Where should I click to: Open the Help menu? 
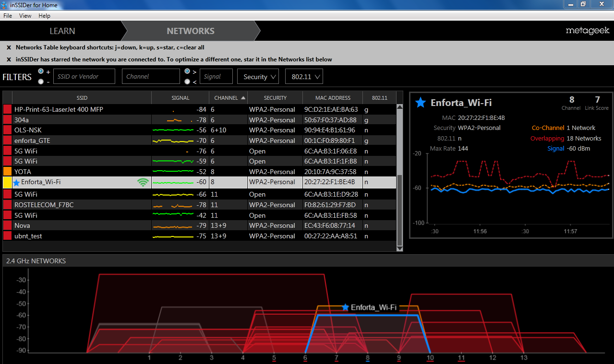[45, 16]
